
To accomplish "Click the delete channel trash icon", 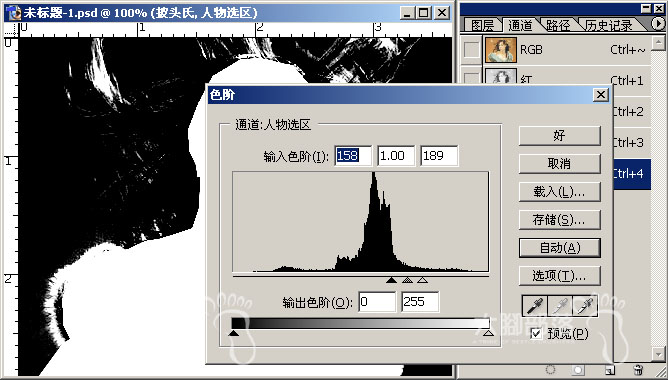I will pyautogui.click(x=638, y=370).
